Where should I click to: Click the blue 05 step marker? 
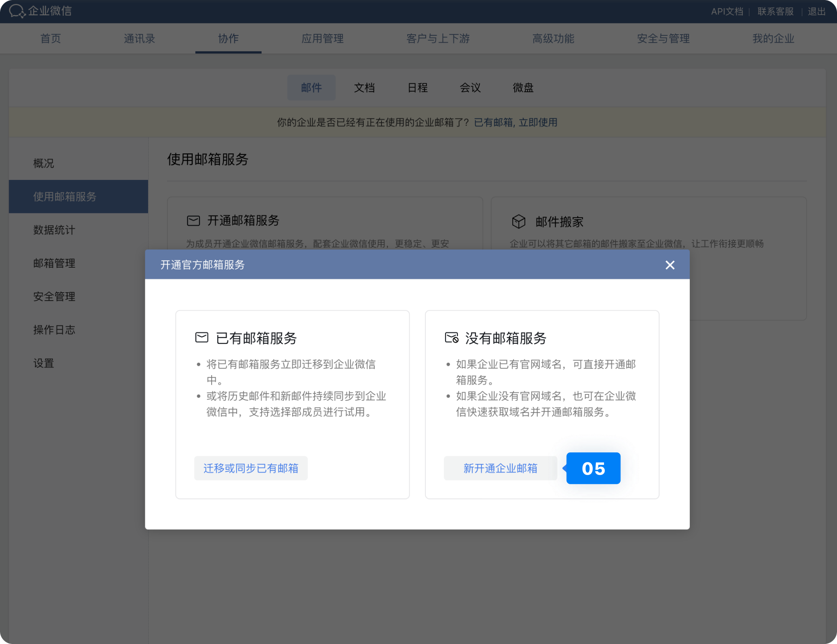[593, 468]
